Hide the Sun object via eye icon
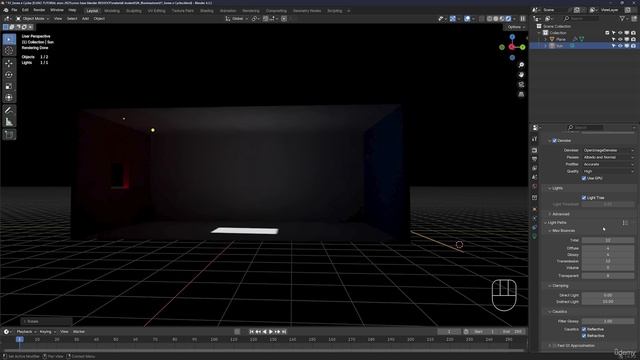 pos(620,46)
